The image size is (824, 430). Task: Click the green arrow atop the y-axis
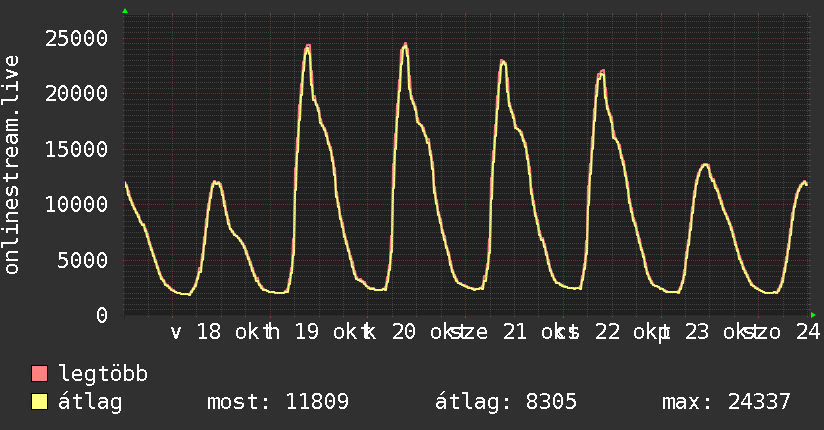tap(125, 11)
